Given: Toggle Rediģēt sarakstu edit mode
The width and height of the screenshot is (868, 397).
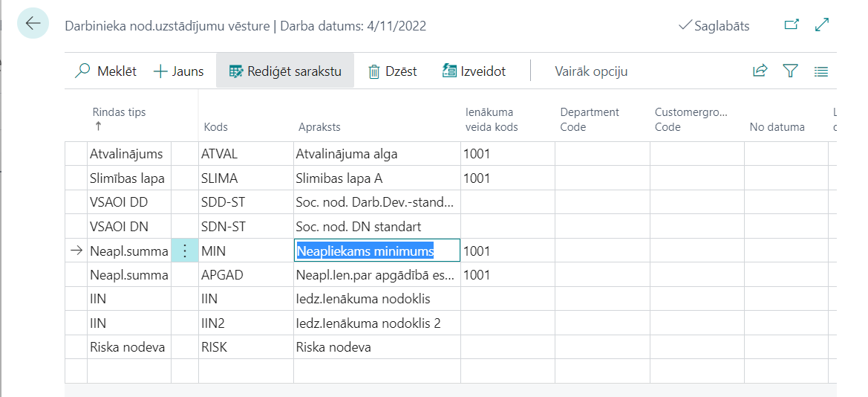Looking at the screenshot, I should (285, 71).
